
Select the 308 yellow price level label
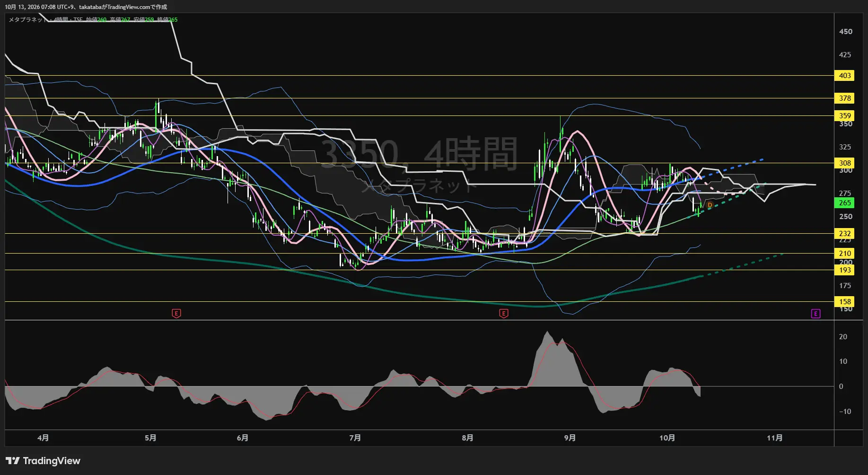coord(845,163)
